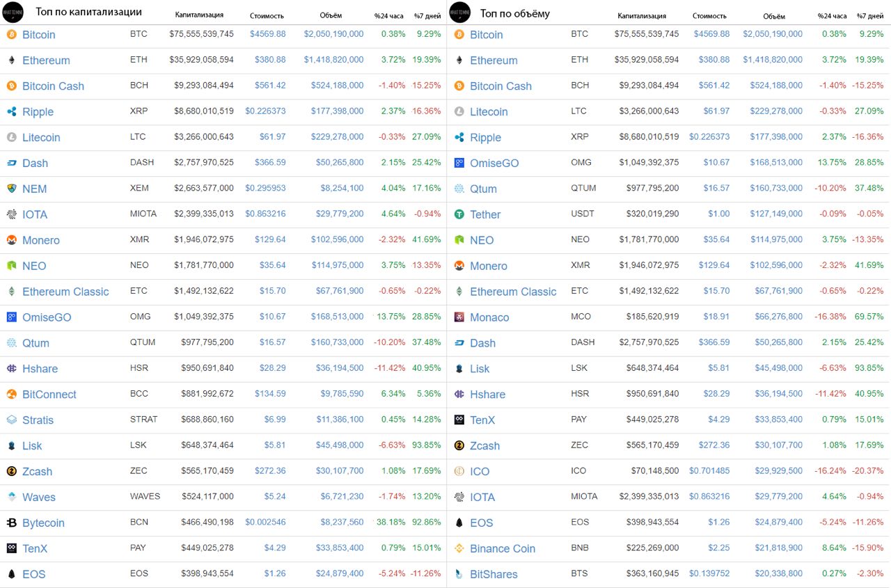This screenshot has width=891, height=588.
Task: Click Stratis capitalization '$688,860,160'
Action: point(207,419)
